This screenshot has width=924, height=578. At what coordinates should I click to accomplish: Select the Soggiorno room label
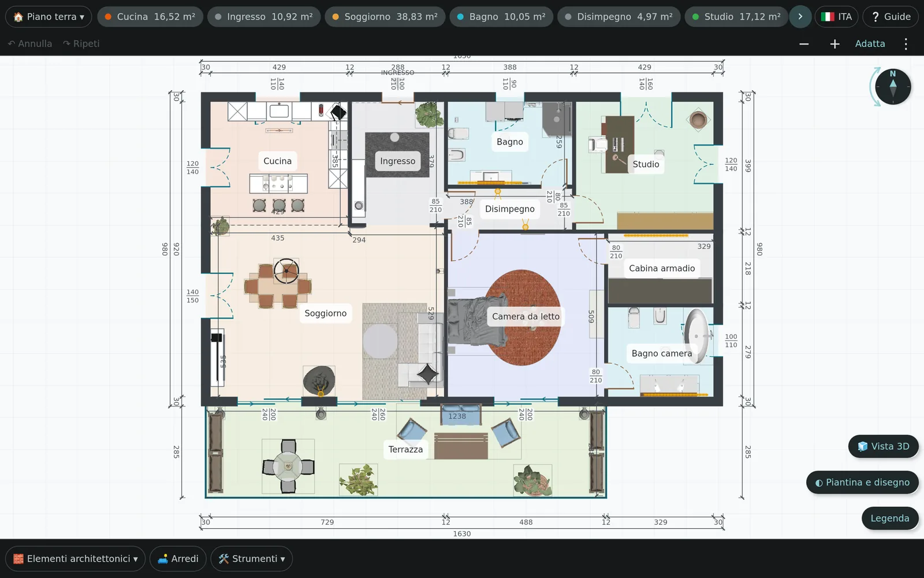[325, 313]
